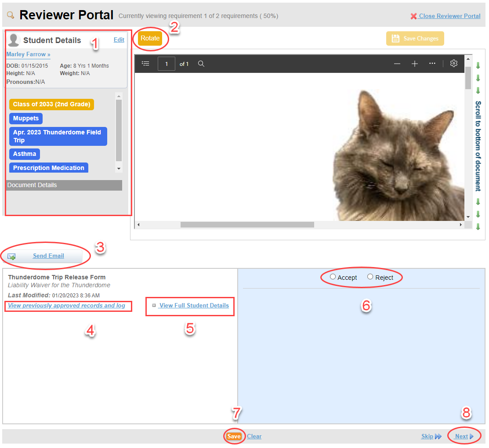The width and height of the screenshot is (489, 448).
Task: Select the Reject radio button
Action: (x=370, y=277)
